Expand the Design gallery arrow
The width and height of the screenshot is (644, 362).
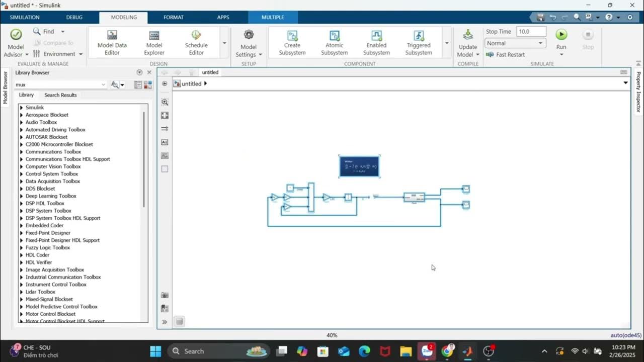tap(224, 43)
